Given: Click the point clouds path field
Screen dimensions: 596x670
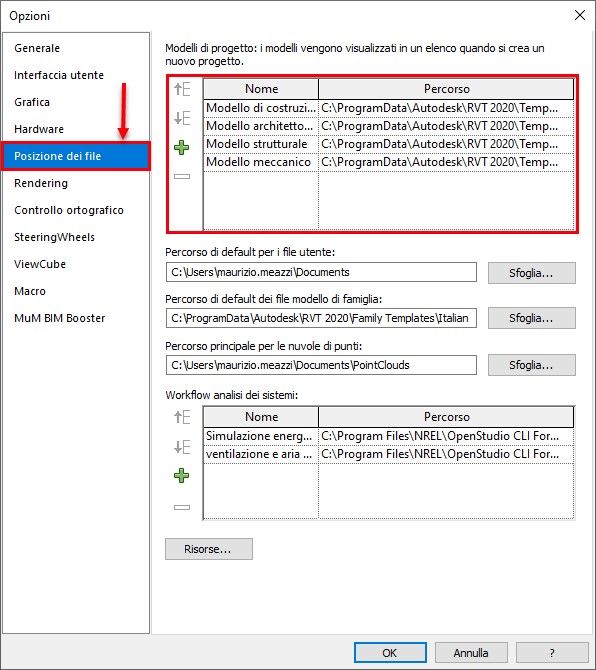Looking at the screenshot, I should (x=321, y=365).
